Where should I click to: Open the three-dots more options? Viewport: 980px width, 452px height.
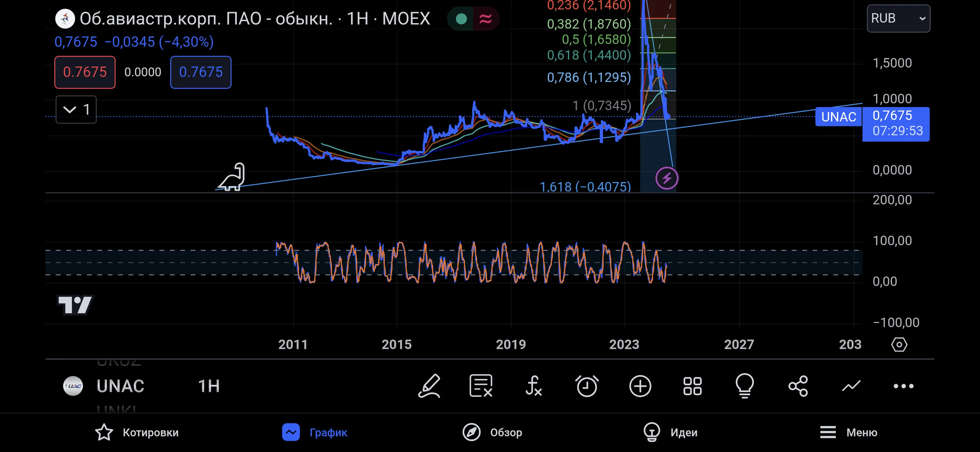tap(904, 386)
